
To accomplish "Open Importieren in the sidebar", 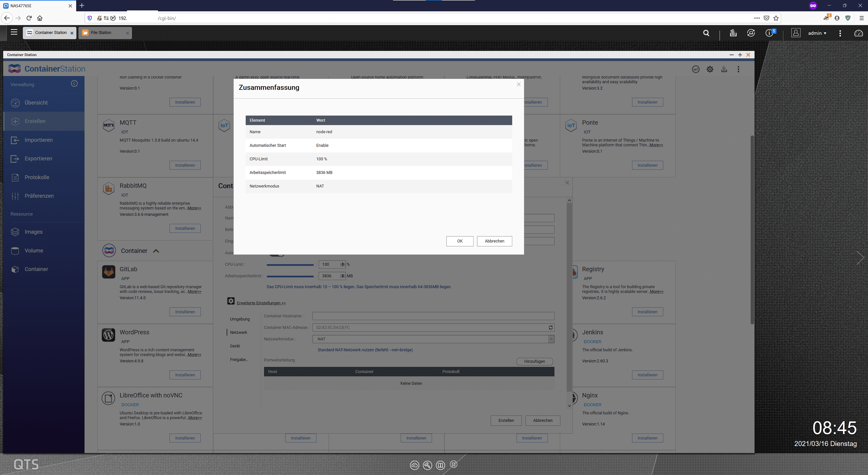I will [44, 140].
